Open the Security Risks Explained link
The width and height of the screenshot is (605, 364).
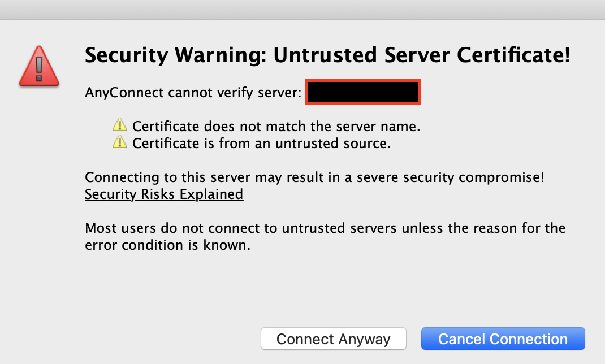[x=164, y=194]
